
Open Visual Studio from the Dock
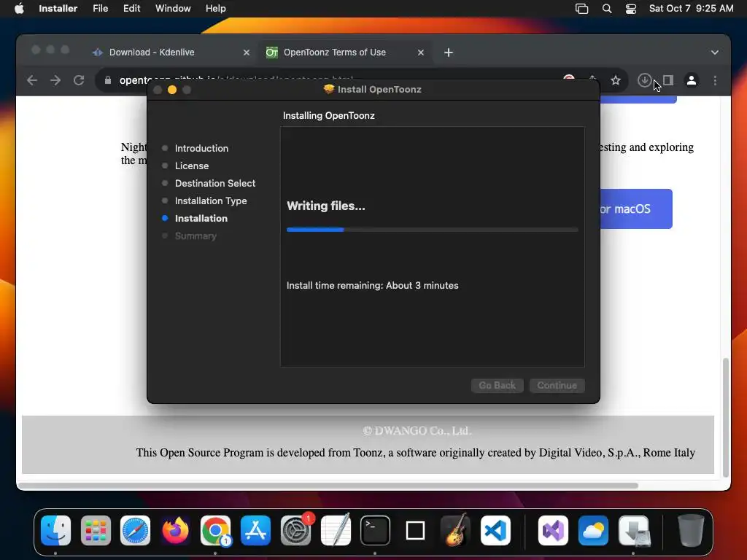(x=553, y=530)
